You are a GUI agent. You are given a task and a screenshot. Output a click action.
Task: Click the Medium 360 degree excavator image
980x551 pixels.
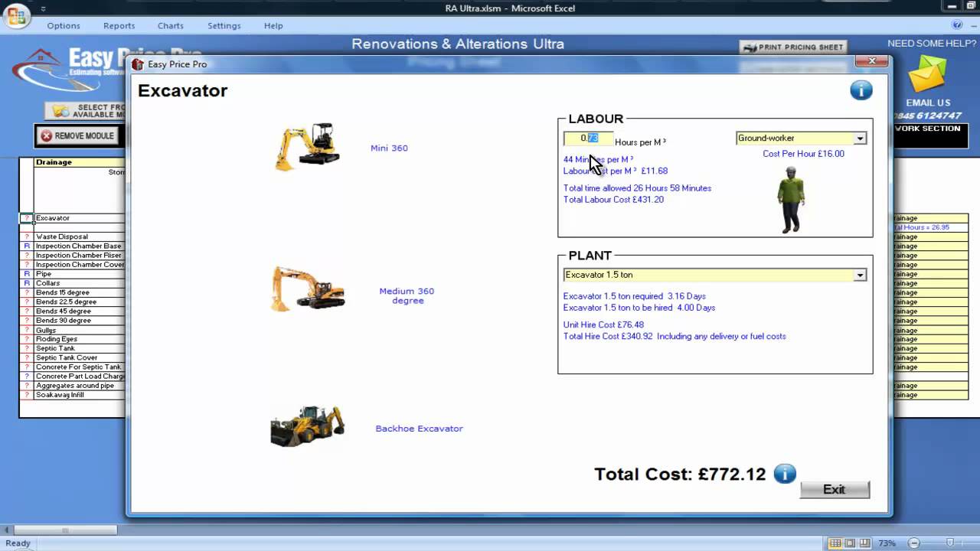[x=308, y=289]
